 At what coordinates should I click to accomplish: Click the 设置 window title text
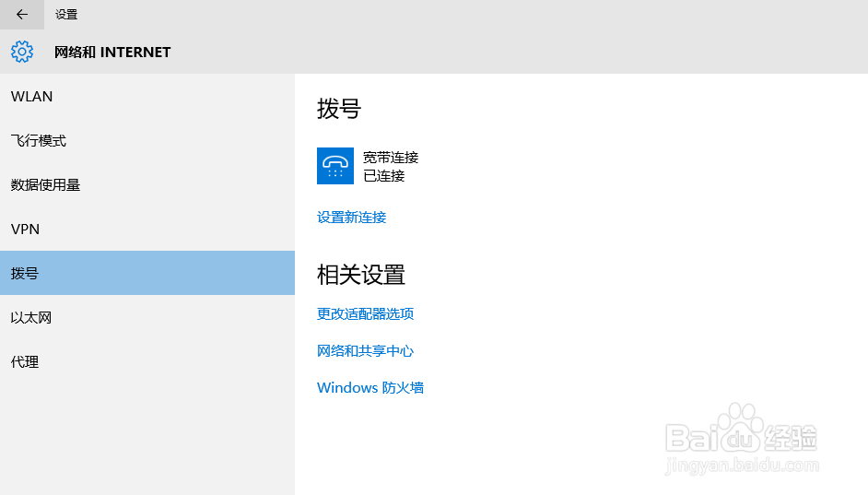pyautogui.click(x=66, y=15)
